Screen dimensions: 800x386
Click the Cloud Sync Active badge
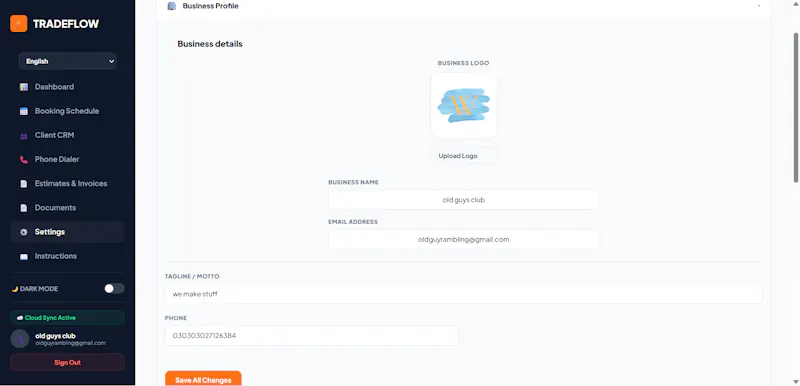point(67,318)
